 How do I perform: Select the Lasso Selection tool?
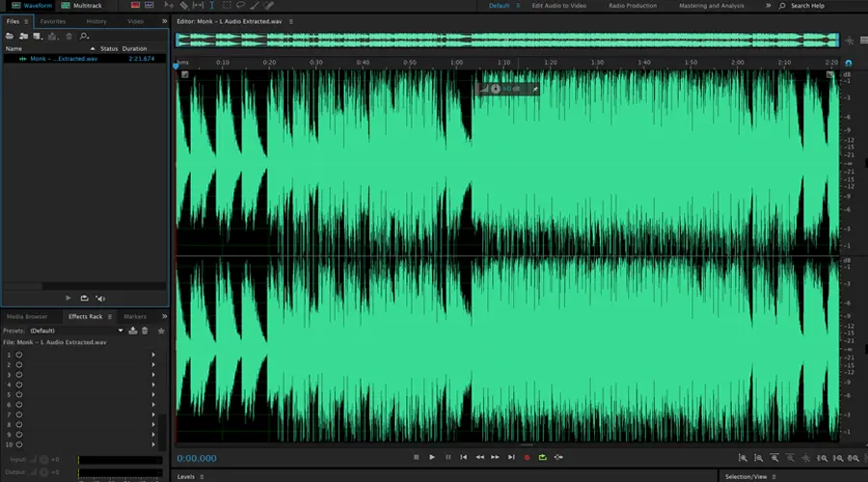point(240,5)
